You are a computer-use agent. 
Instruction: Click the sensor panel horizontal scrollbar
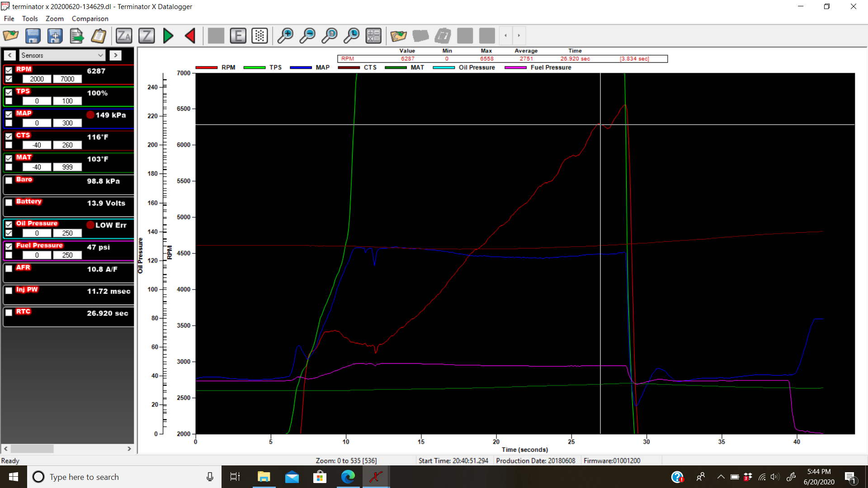click(32, 449)
